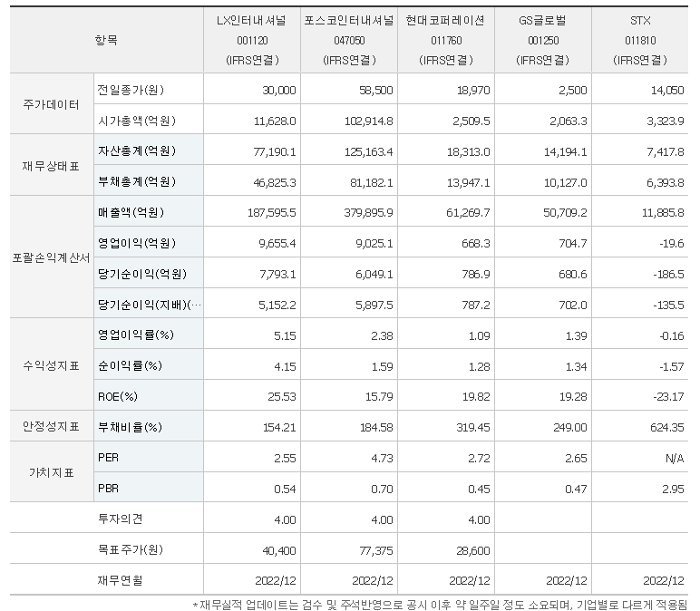Select the 목표주가(원) row label
This screenshot has width=700, height=611.
pos(131,550)
